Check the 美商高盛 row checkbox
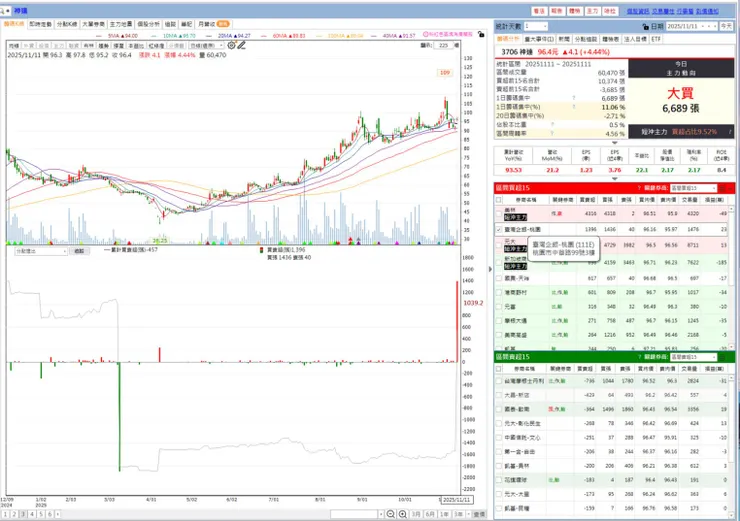The height and width of the screenshot is (521, 740). point(499,335)
